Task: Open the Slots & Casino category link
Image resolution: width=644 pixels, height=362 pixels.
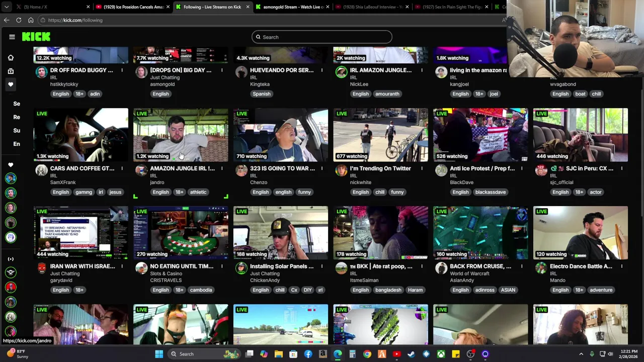Action: click(166, 274)
